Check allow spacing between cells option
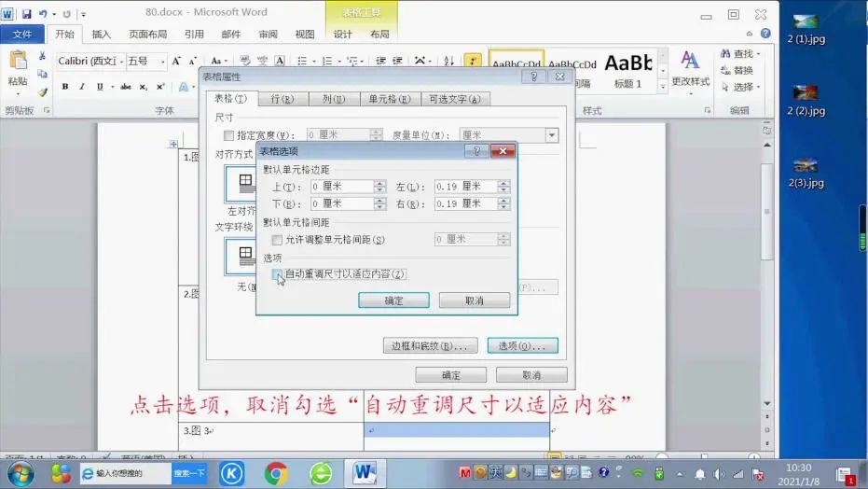 point(277,240)
